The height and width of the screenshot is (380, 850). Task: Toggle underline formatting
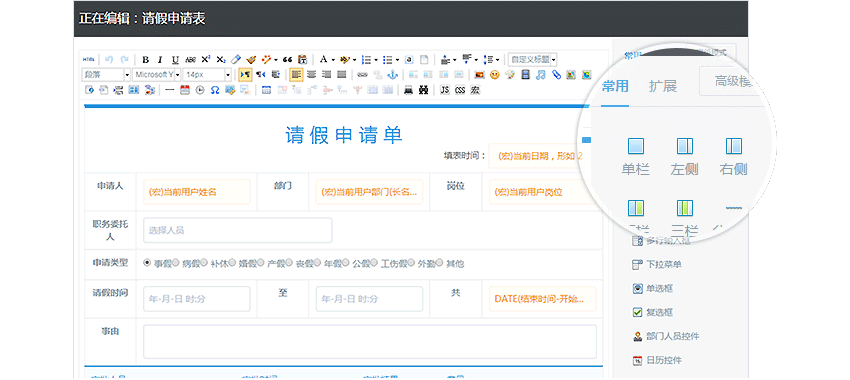175,60
